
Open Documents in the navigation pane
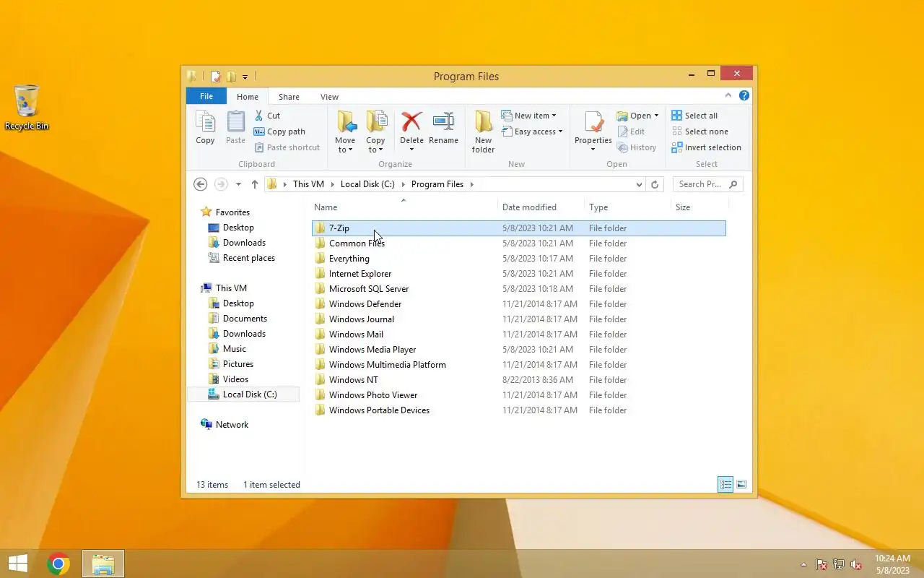pyautogui.click(x=245, y=319)
